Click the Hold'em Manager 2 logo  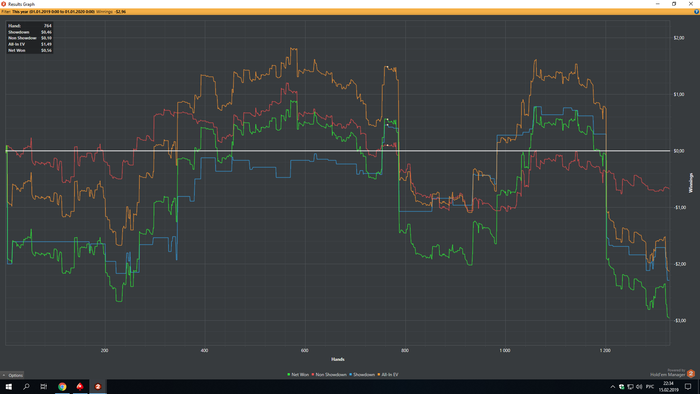coord(691,373)
